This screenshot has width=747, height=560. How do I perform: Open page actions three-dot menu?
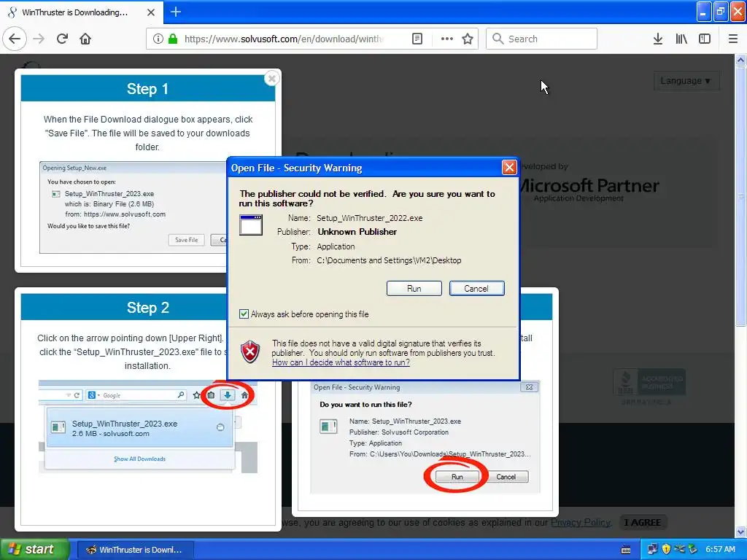pyautogui.click(x=447, y=39)
